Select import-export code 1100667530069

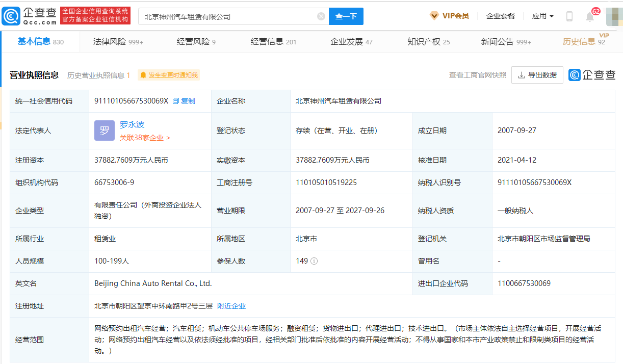(x=524, y=283)
